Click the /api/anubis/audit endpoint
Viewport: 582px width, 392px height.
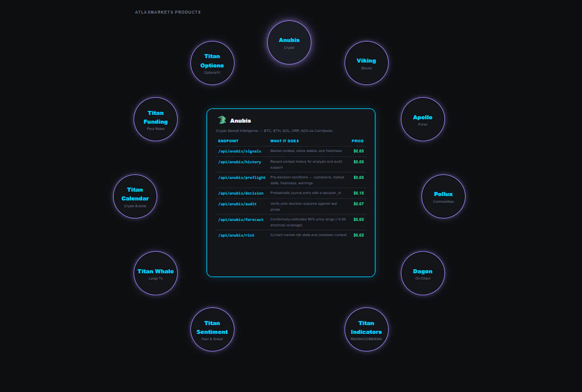(x=237, y=204)
